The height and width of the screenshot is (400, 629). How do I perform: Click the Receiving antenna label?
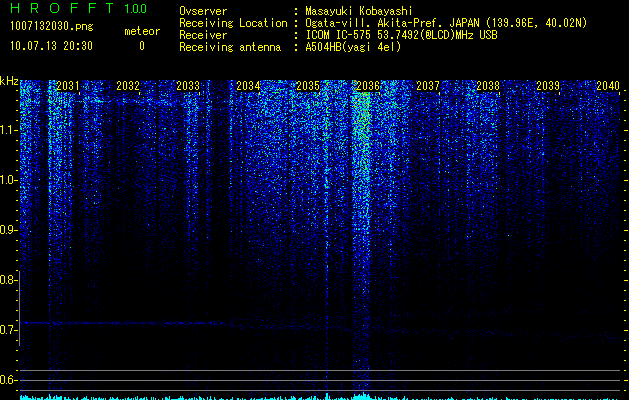(x=230, y=47)
